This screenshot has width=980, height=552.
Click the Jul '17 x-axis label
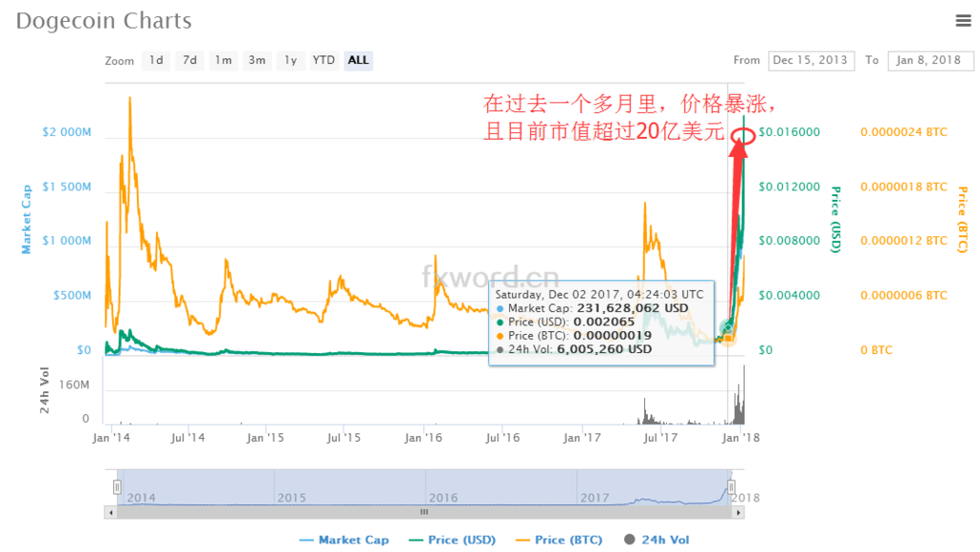pyautogui.click(x=660, y=438)
